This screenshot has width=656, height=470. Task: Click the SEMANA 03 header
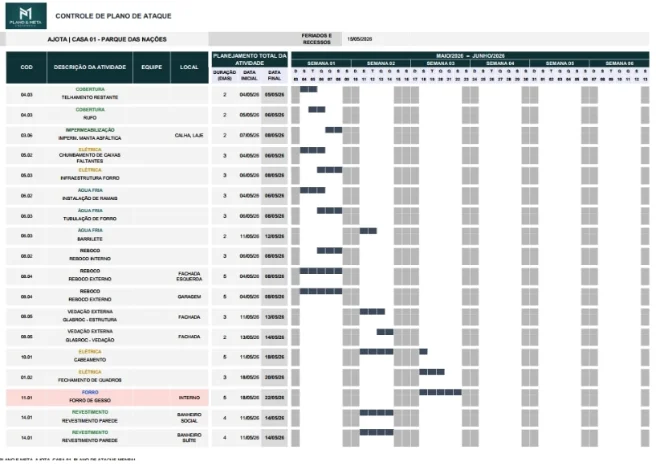coord(441,63)
